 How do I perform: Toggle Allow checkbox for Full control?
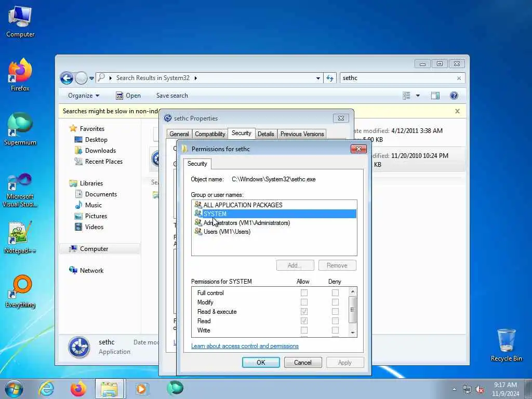[x=304, y=293]
